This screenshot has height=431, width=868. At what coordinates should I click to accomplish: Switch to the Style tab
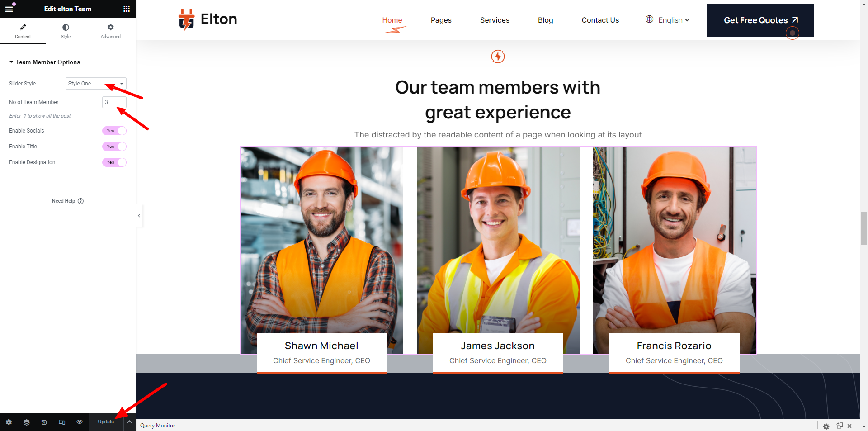coord(66,31)
